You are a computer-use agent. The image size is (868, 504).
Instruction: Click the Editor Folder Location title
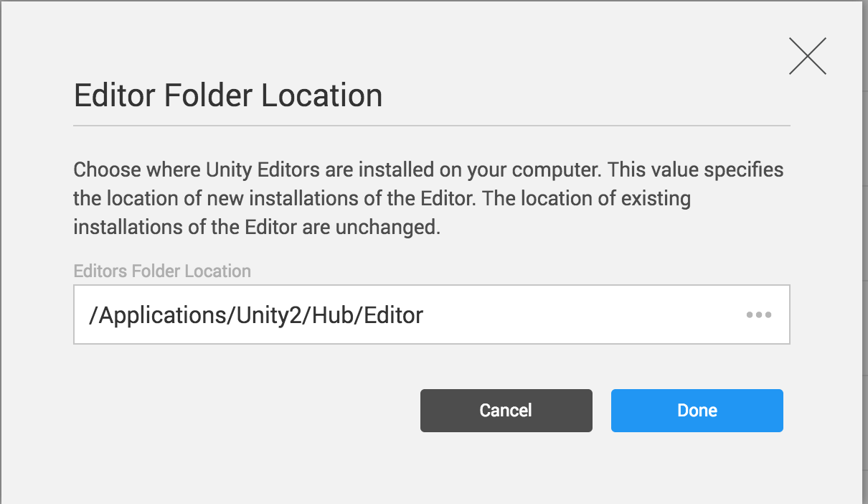[228, 95]
